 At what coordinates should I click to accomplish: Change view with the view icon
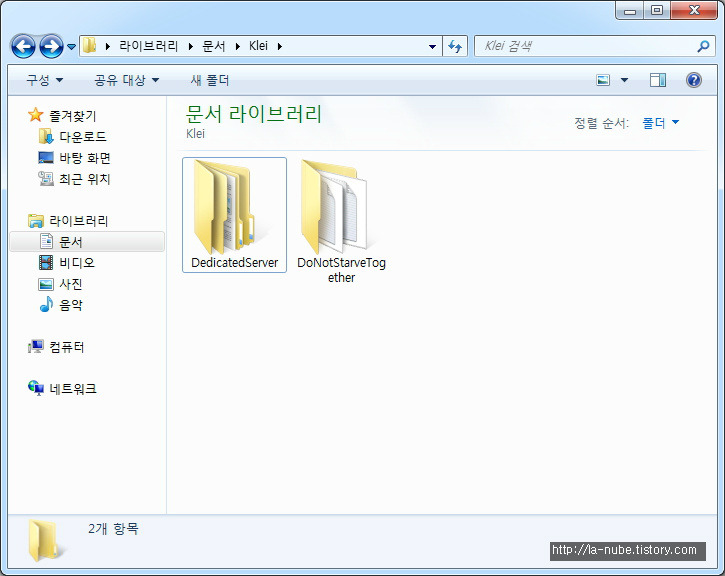[x=603, y=80]
